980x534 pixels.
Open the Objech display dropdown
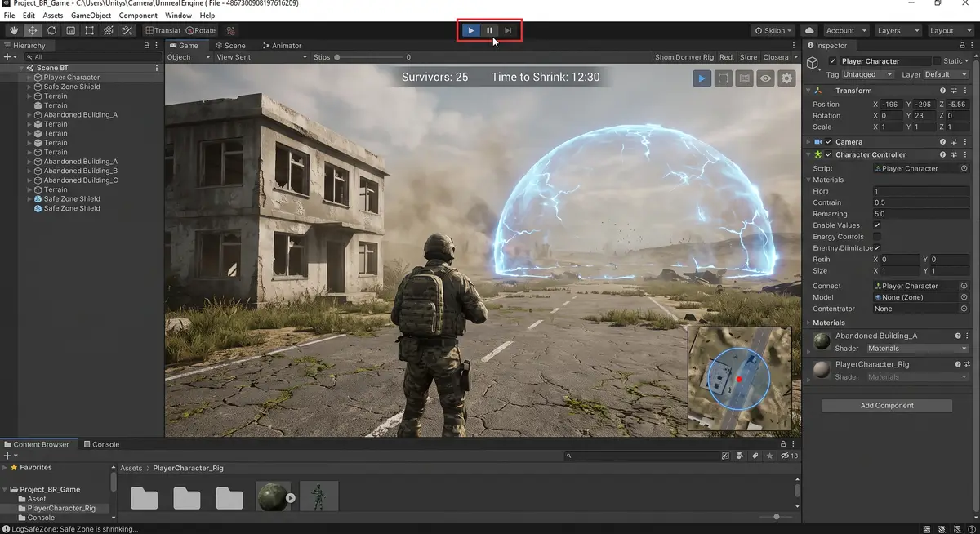tap(189, 57)
